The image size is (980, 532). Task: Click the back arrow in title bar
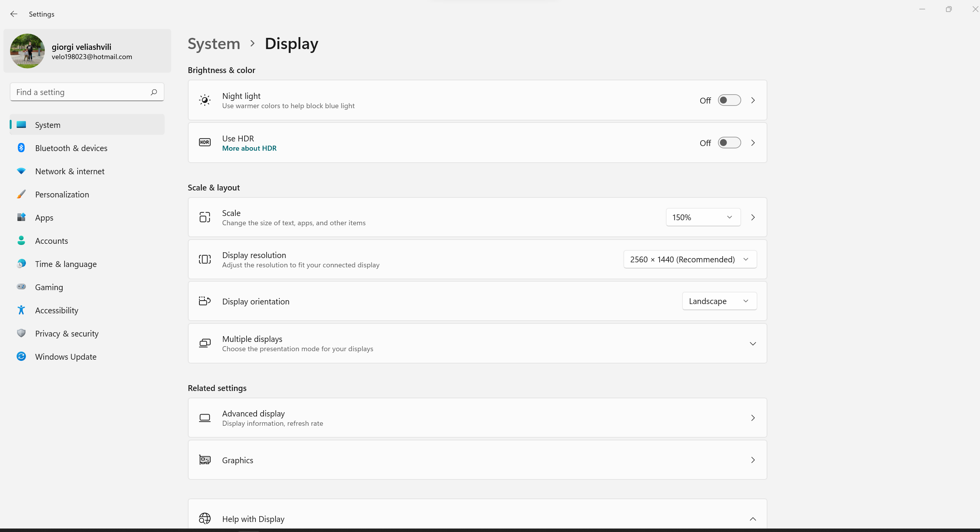coord(14,14)
